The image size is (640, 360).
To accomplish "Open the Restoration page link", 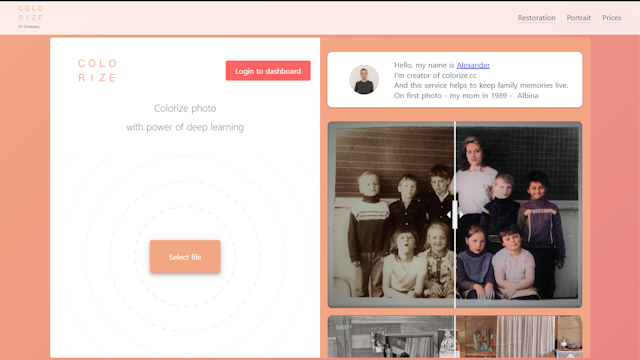I will click(x=536, y=18).
